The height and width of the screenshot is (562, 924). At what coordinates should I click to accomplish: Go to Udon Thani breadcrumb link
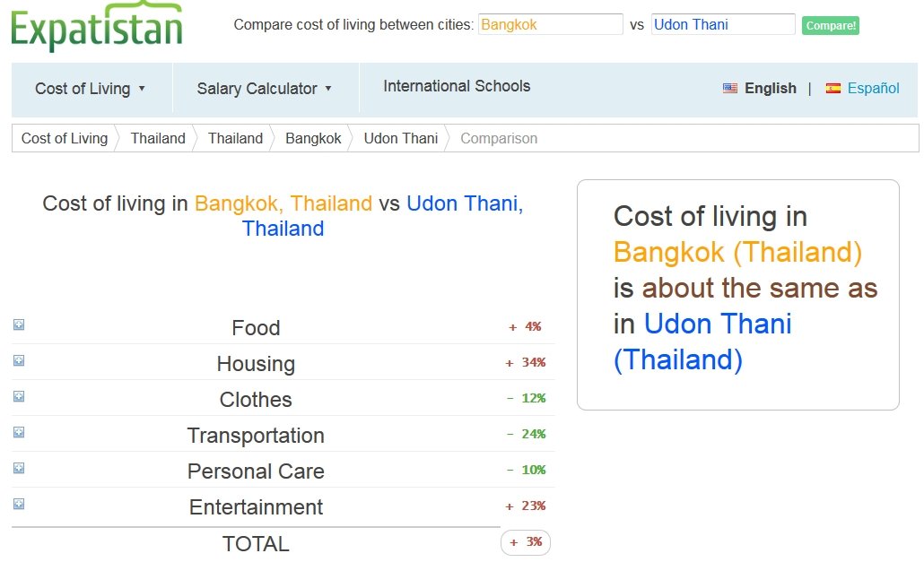401,138
